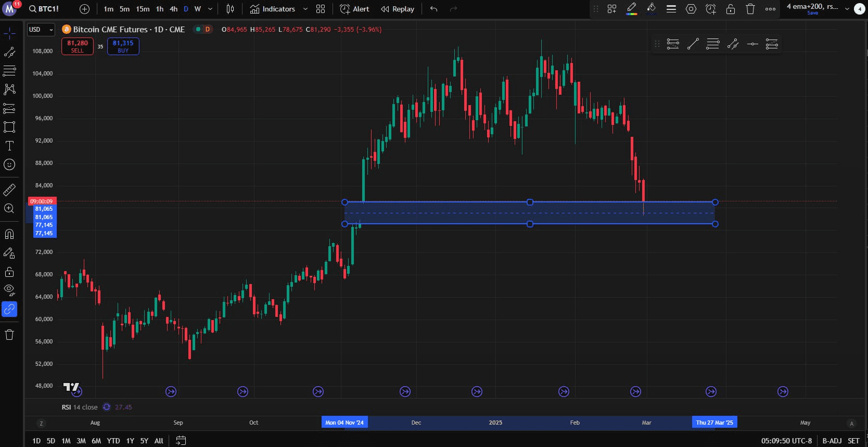This screenshot has height=447, width=868.
Task: Select the 1M date range
Action: tap(66, 441)
